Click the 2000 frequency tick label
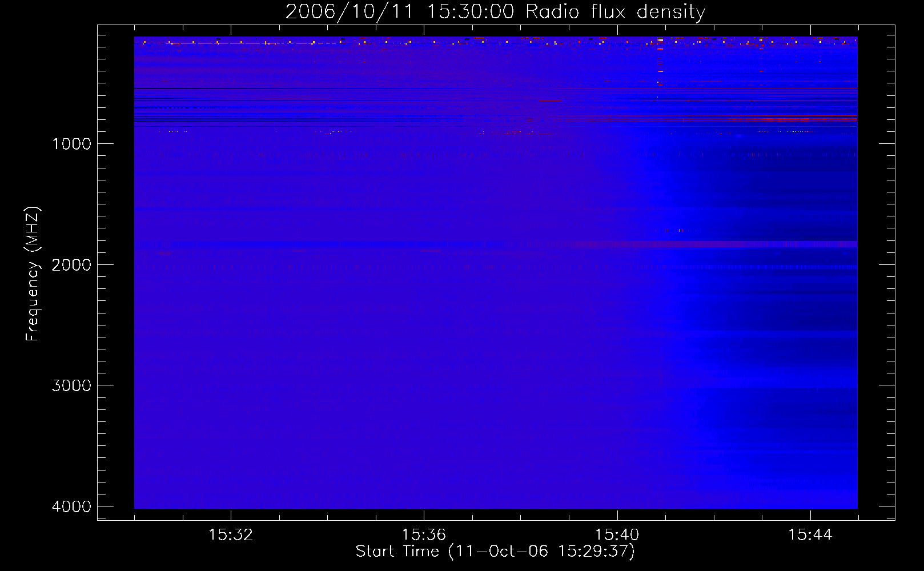 (x=71, y=265)
